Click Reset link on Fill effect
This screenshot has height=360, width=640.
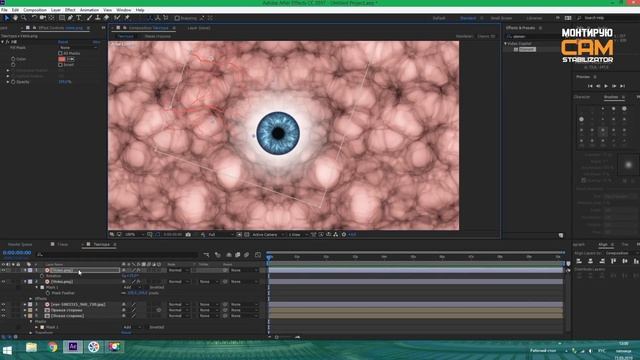[x=63, y=42]
